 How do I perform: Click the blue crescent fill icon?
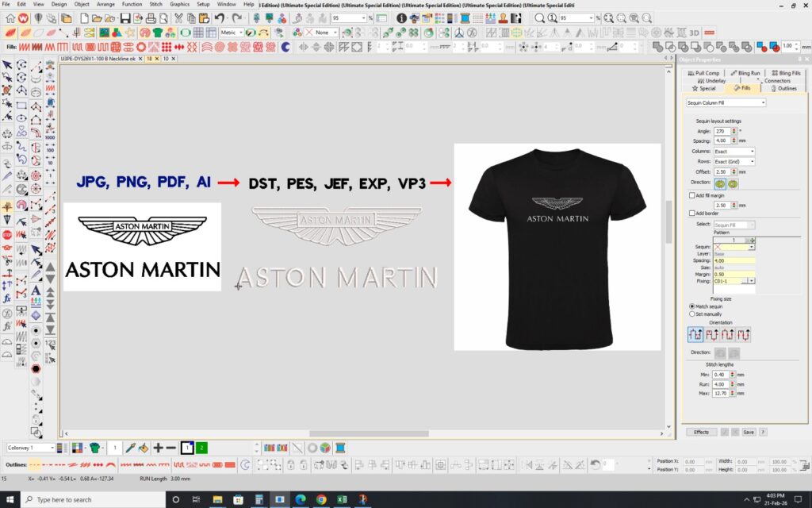tap(285, 47)
